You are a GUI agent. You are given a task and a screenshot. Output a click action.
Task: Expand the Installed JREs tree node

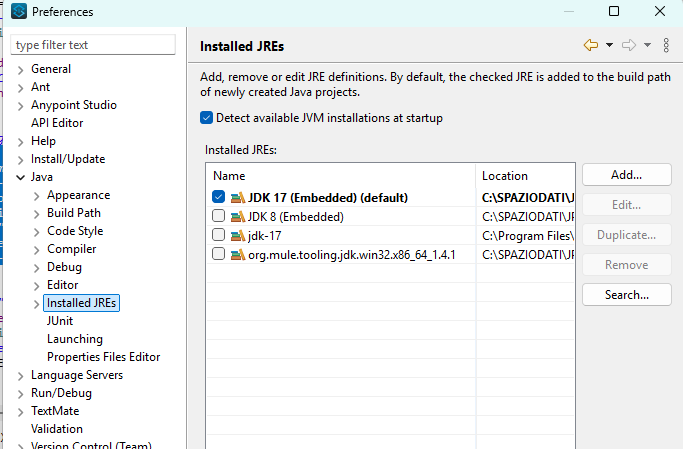tap(38, 303)
